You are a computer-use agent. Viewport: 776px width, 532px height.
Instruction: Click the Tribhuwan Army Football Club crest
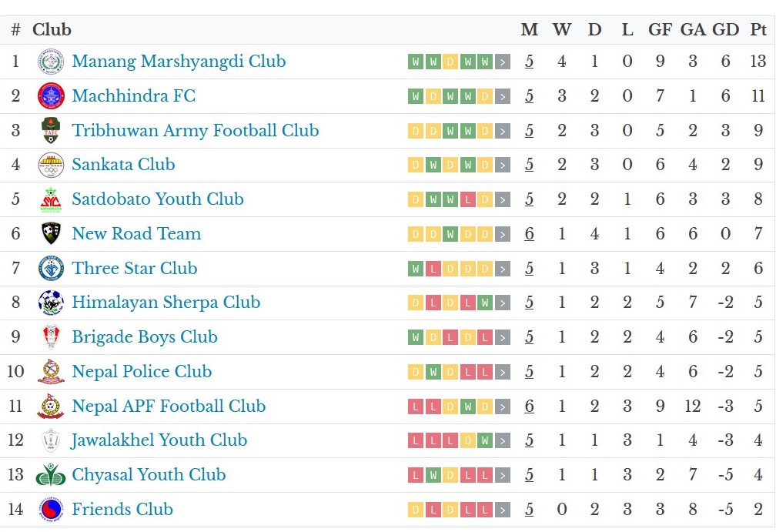(x=51, y=131)
